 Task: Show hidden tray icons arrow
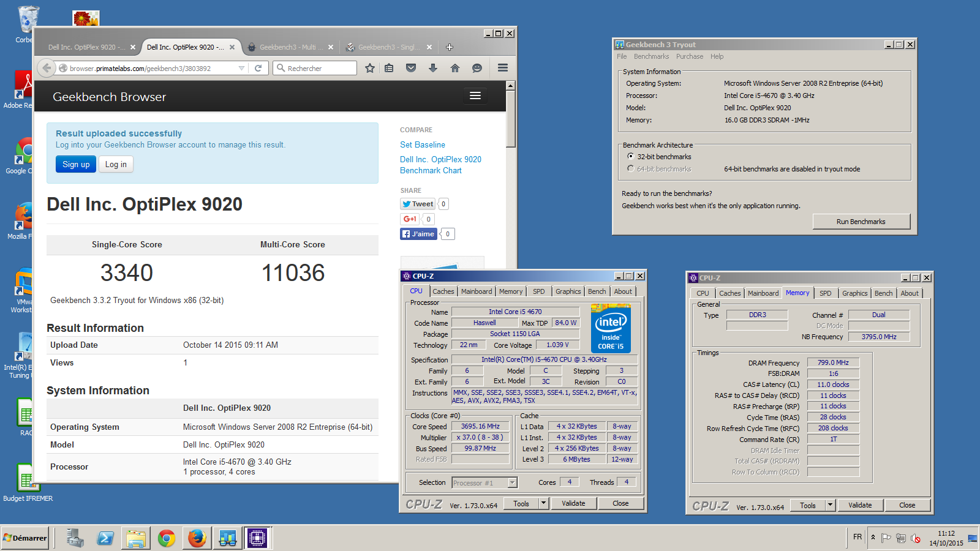(x=873, y=538)
